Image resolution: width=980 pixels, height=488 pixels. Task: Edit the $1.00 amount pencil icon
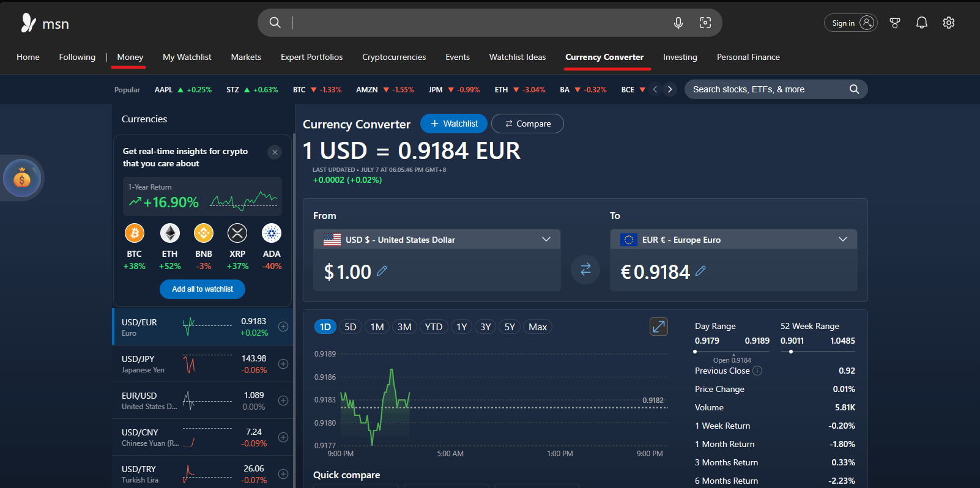pos(382,271)
